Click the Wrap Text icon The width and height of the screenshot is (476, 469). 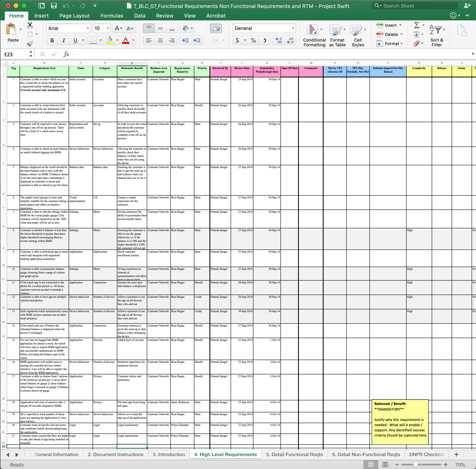(216, 29)
